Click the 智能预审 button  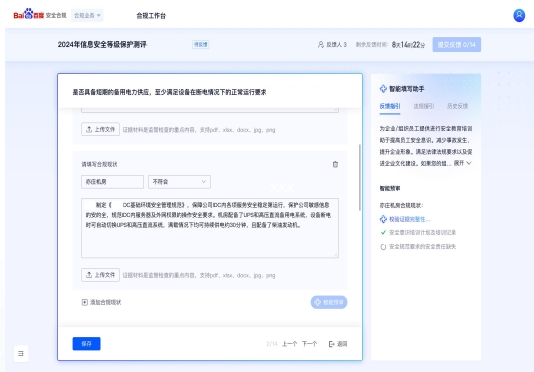tap(329, 302)
